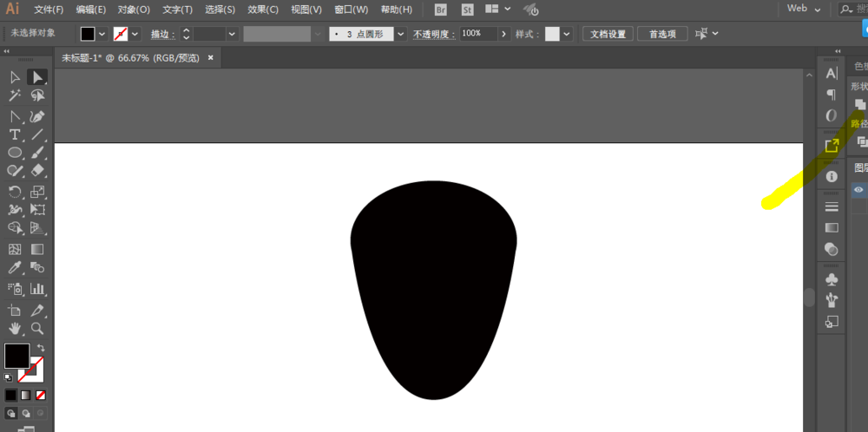Select the Line Segment tool
The width and height of the screenshot is (868, 432).
[37, 135]
